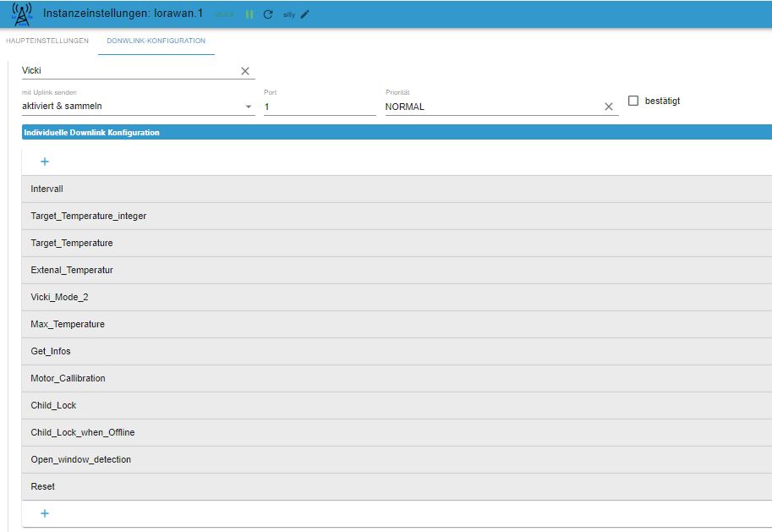Viewport: 772px width, 532px height.
Task: Click the 'silly' log level label
Action: 289,14
